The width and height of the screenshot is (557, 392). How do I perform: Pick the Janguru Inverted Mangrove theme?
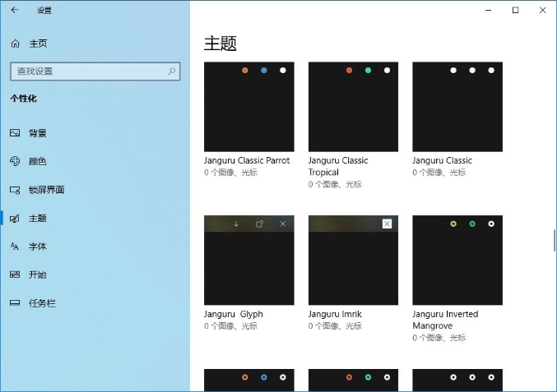(x=457, y=261)
